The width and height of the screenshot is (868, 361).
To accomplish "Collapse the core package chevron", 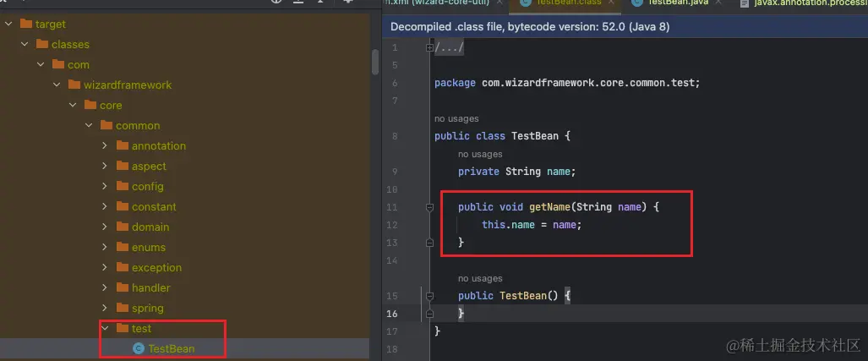I will tap(73, 105).
